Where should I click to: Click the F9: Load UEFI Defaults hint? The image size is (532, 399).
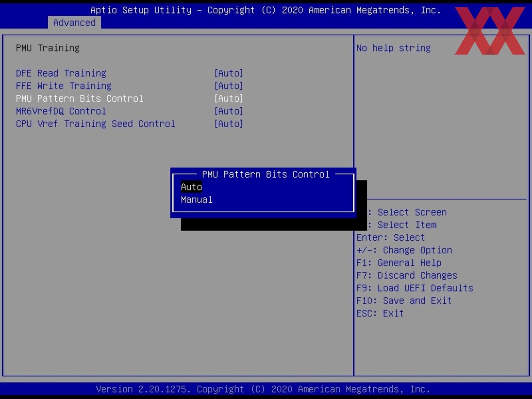pos(415,288)
